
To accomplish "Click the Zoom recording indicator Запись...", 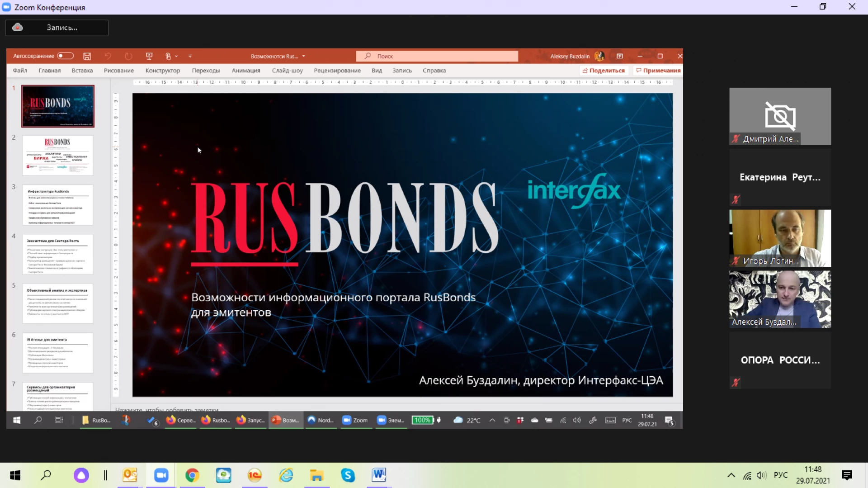I will point(57,28).
